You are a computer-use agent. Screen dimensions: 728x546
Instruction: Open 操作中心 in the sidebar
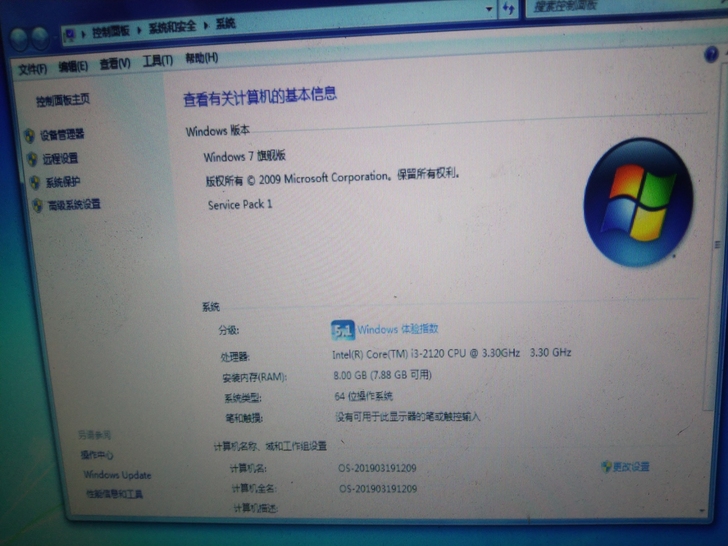tap(97, 455)
